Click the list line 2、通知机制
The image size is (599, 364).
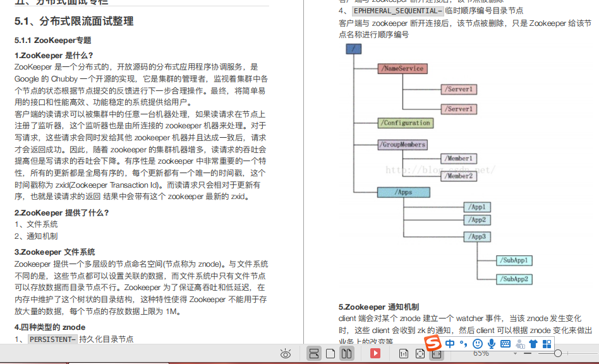pos(36,236)
